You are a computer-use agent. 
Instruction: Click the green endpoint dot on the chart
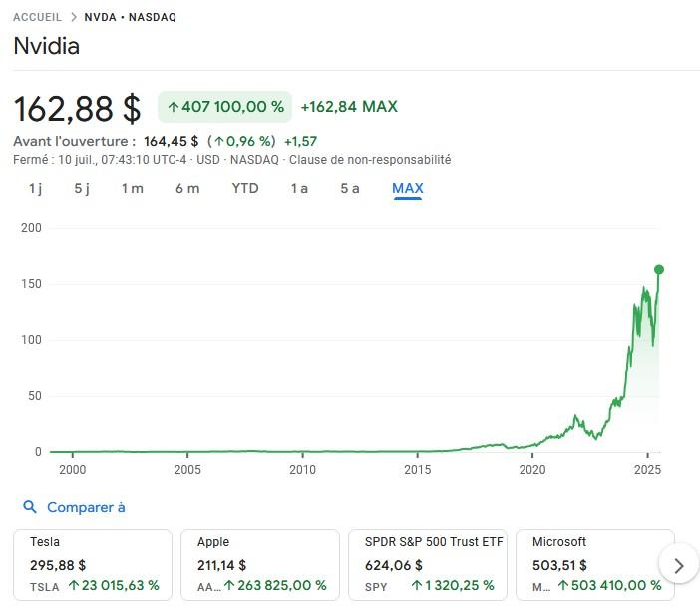(x=658, y=269)
